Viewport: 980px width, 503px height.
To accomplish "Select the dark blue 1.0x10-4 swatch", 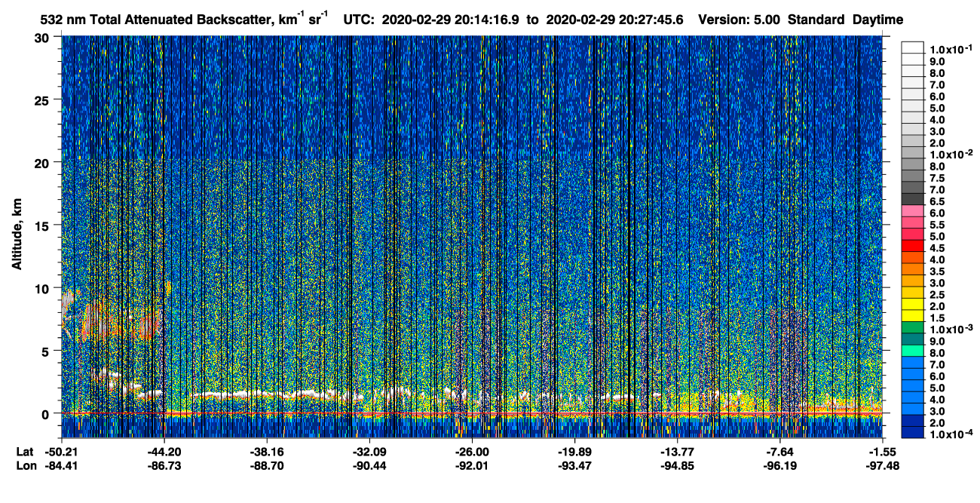I will [913, 432].
